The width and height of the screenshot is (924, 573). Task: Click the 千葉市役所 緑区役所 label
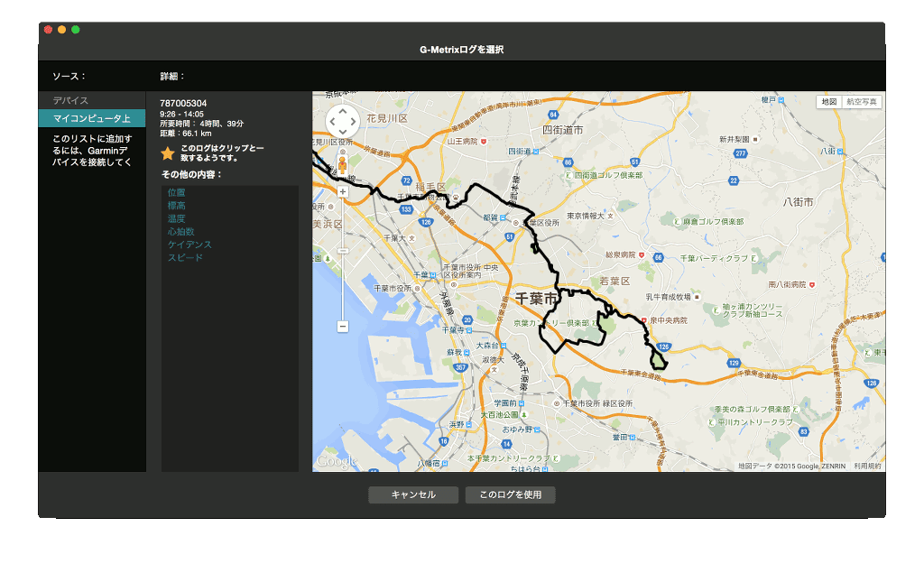click(x=597, y=403)
